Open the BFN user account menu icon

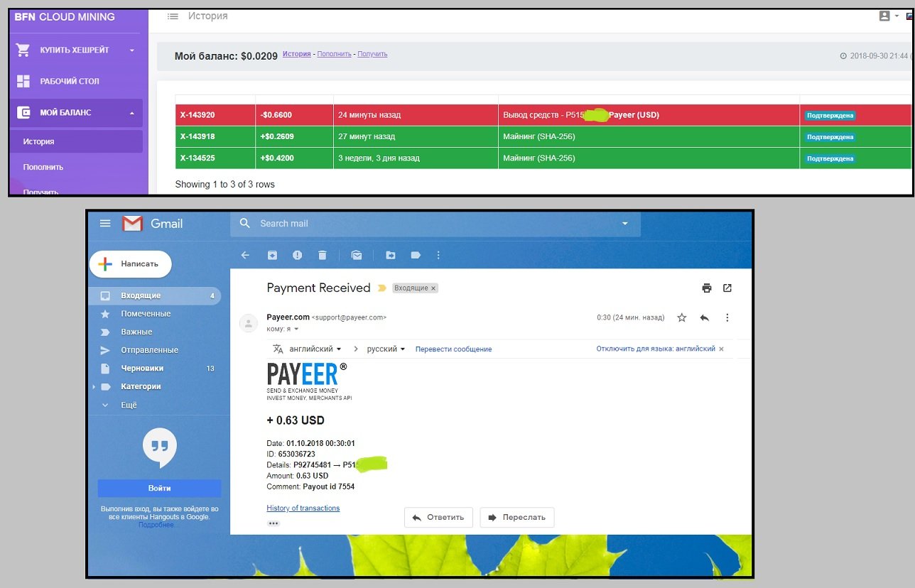[x=884, y=16]
